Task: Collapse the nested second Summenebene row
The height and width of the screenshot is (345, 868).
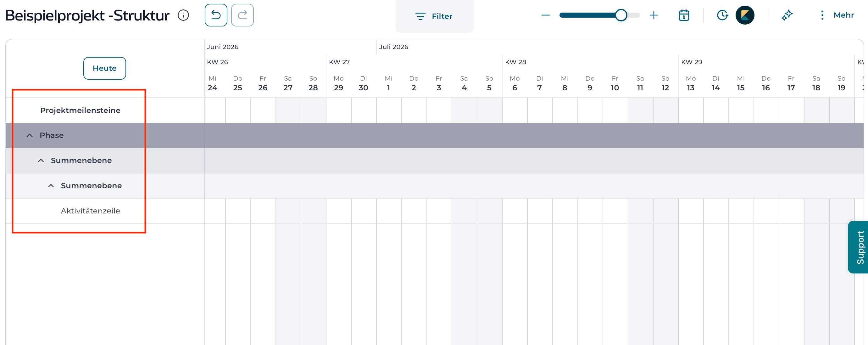Action: click(x=51, y=186)
